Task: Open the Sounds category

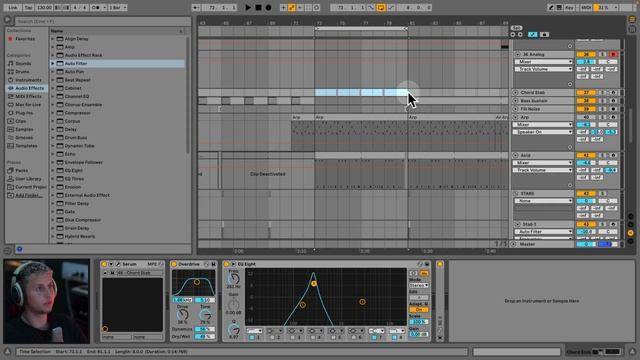Action: point(23,63)
